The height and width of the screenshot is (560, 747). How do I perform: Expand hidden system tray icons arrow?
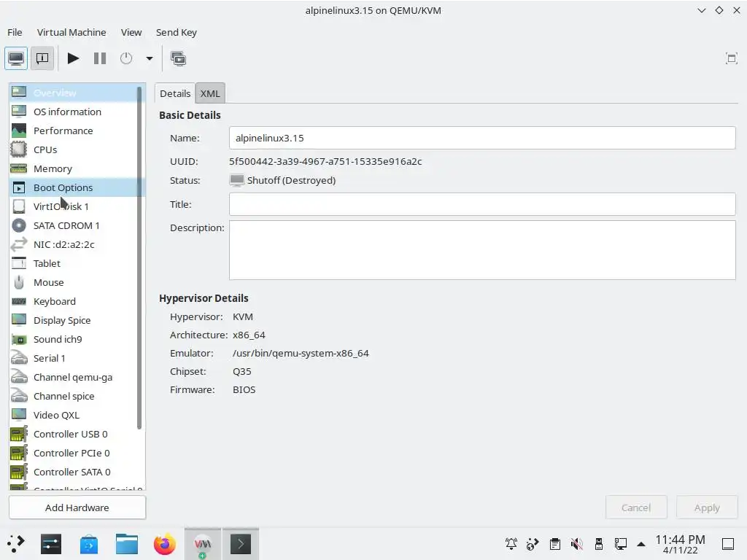click(641, 544)
